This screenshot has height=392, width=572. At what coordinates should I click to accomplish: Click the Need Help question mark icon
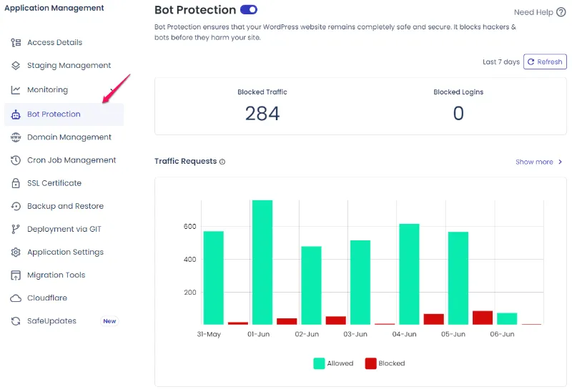561,12
